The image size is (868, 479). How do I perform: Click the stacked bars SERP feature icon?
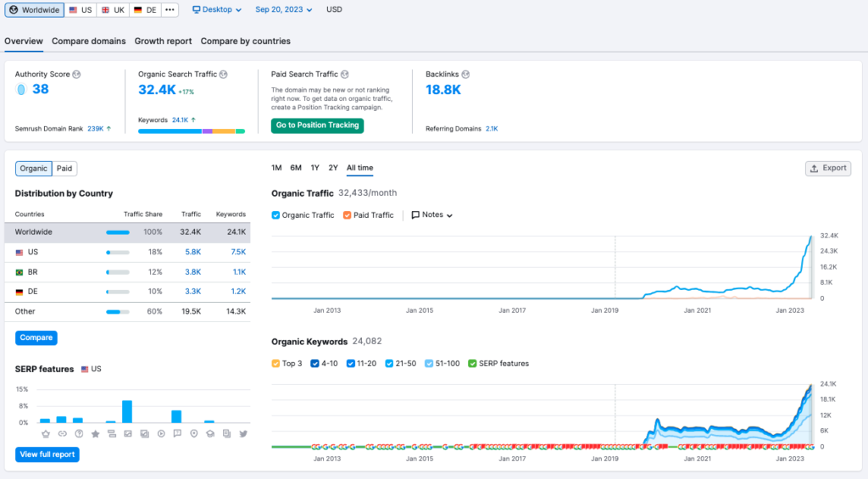point(112,434)
